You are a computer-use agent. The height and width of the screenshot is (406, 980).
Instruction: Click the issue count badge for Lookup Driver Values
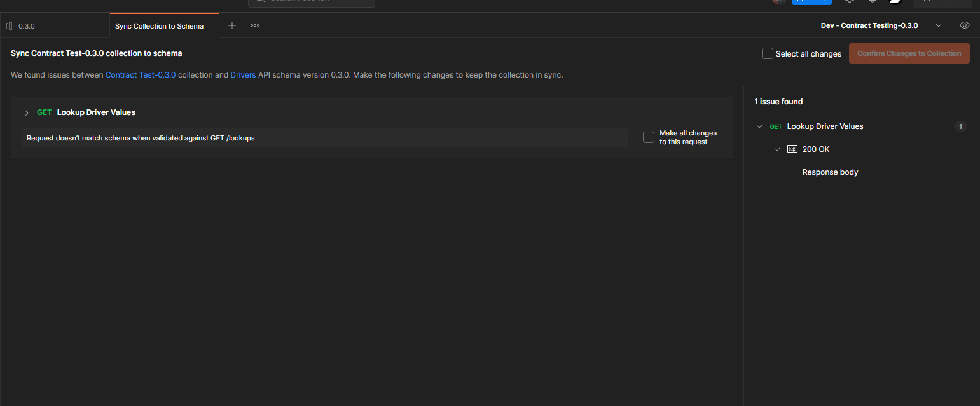click(x=960, y=126)
